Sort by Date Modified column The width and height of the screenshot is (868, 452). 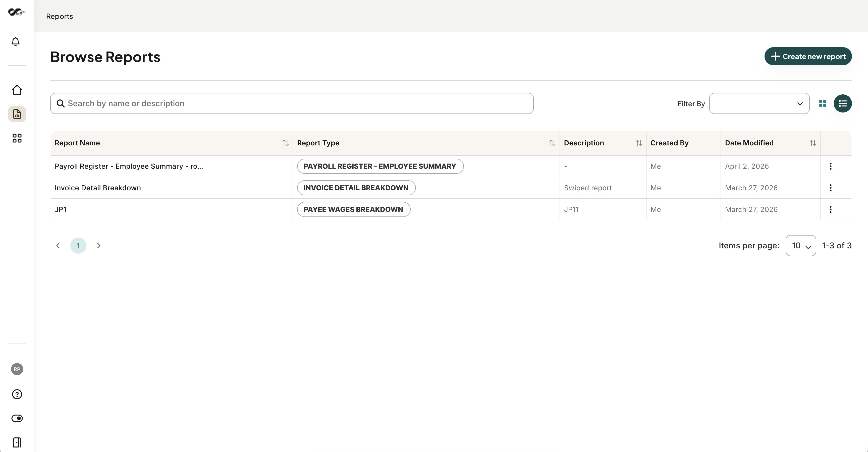click(x=813, y=143)
